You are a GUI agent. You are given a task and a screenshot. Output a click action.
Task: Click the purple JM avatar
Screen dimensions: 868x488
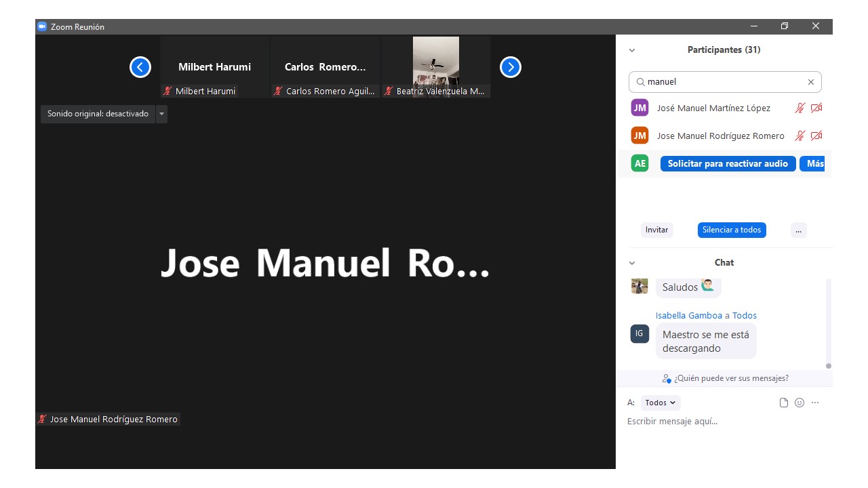[x=639, y=108]
